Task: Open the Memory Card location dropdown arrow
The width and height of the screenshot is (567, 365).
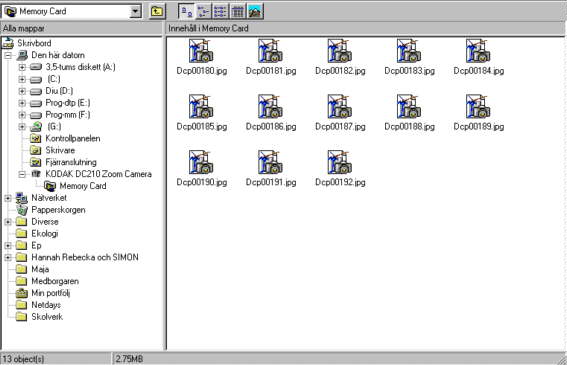Action: (135, 12)
